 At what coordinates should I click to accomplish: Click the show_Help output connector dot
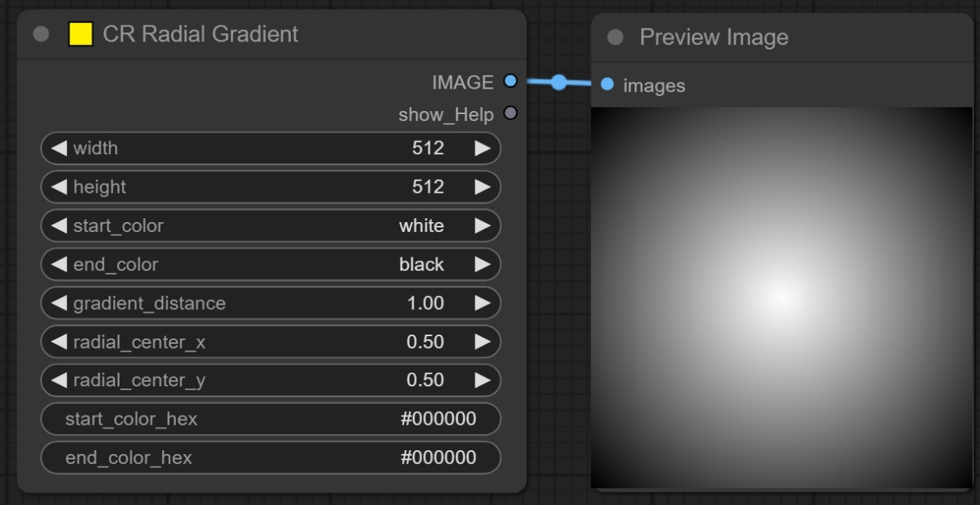(x=509, y=114)
